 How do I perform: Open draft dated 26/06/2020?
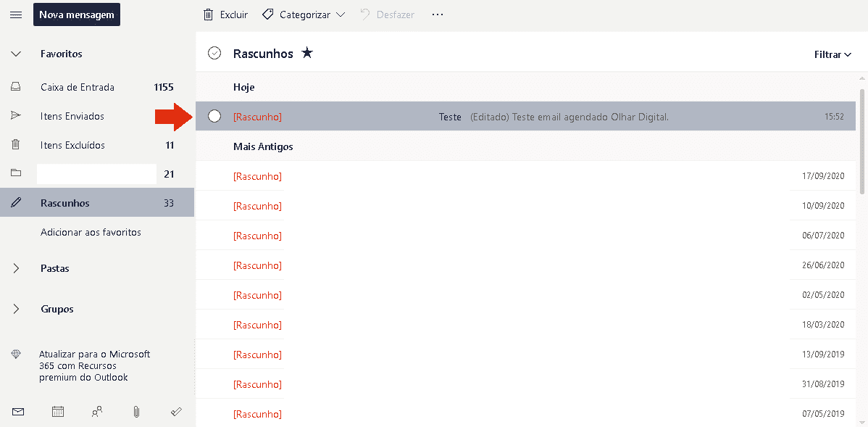[x=526, y=265]
